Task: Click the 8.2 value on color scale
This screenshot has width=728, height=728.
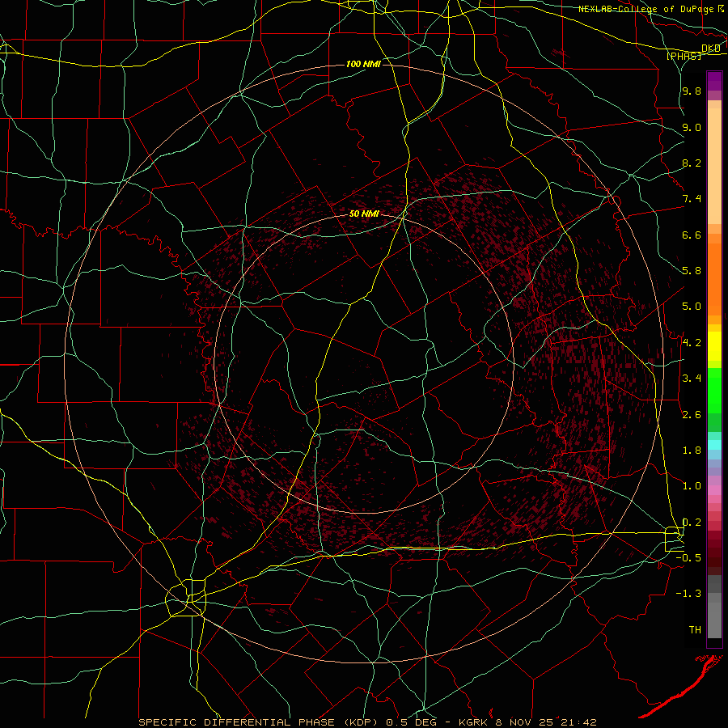Action: click(692, 163)
